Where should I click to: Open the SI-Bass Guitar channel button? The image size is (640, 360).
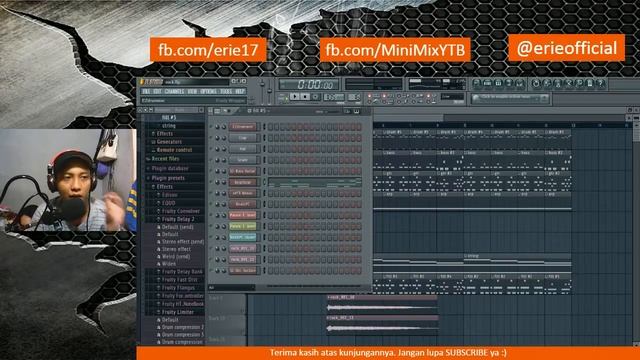click(x=243, y=171)
